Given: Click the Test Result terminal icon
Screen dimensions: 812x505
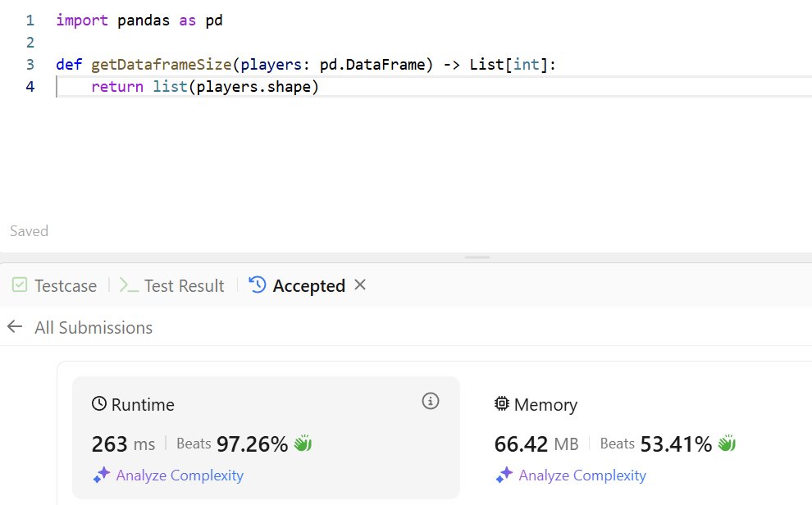Looking at the screenshot, I should [129, 285].
